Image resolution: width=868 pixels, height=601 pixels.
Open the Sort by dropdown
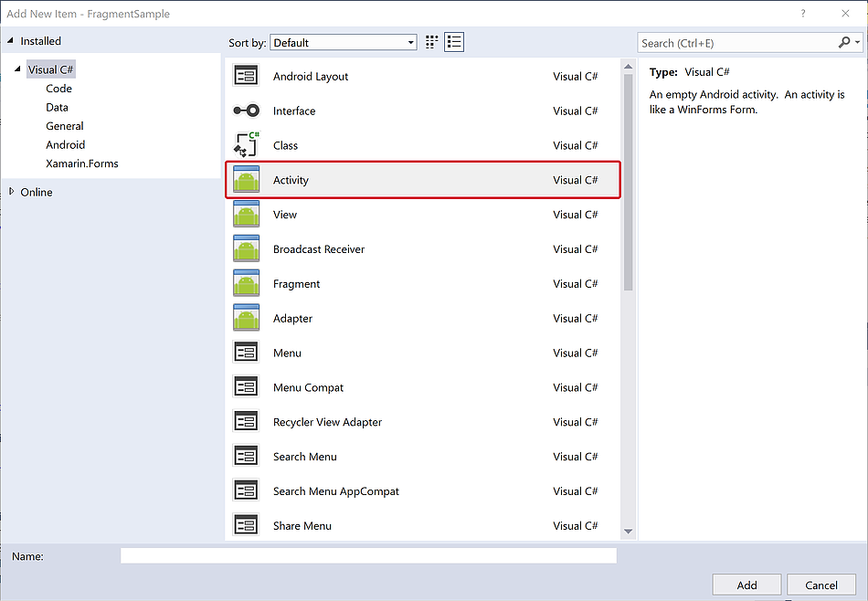pyautogui.click(x=345, y=43)
